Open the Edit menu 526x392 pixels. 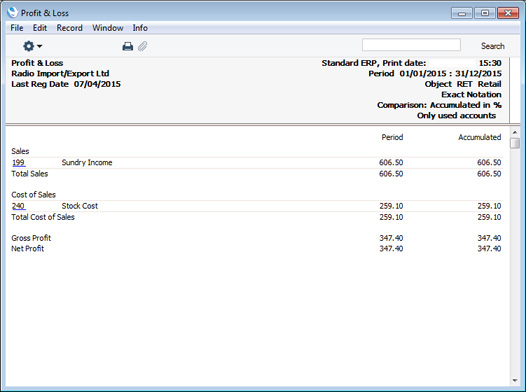(x=40, y=28)
